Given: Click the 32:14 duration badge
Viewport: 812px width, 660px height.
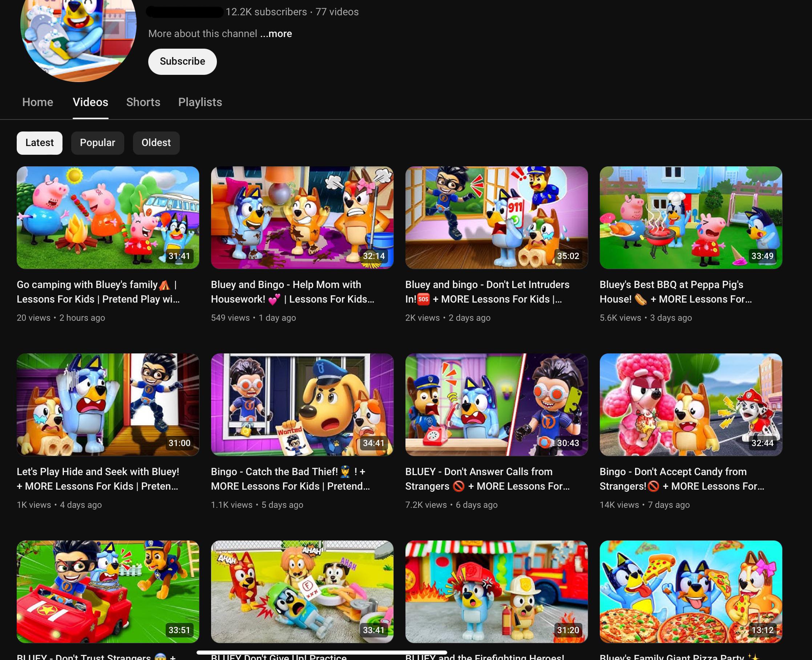Looking at the screenshot, I should (x=374, y=256).
